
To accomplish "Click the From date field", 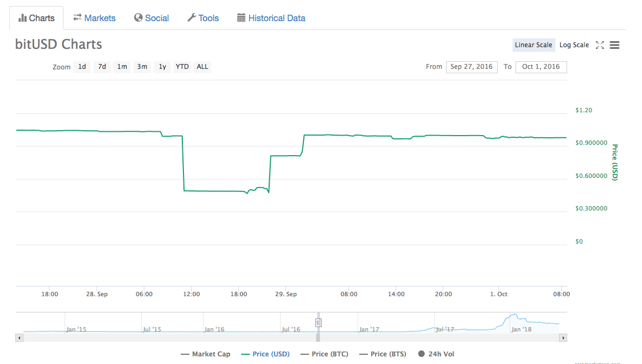I will coord(472,67).
